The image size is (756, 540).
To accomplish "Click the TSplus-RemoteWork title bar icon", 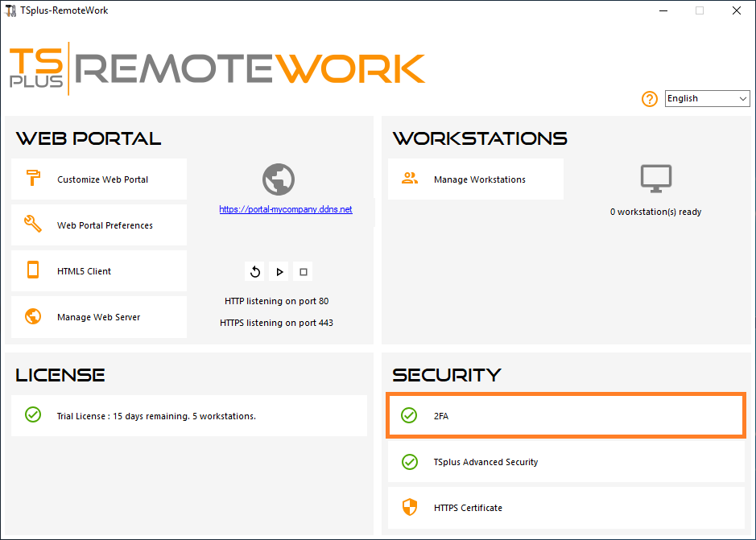I will pyautogui.click(x=10, y=10).
